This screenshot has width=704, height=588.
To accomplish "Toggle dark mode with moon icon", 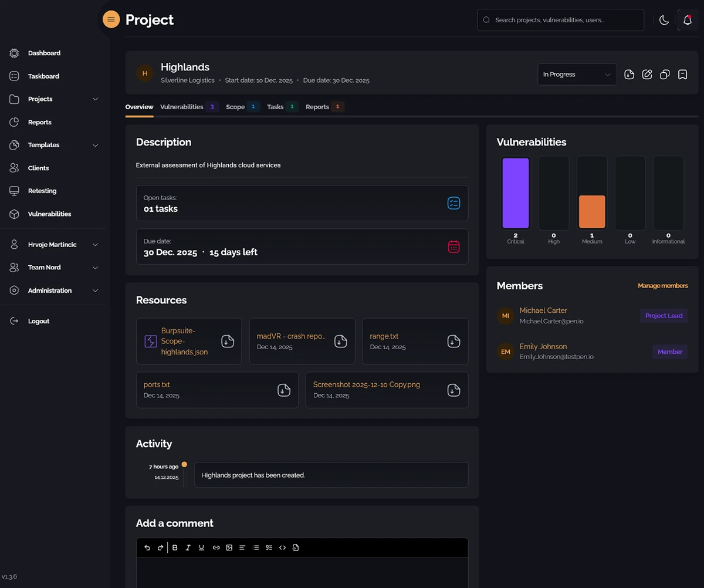I will pos(664,20).
